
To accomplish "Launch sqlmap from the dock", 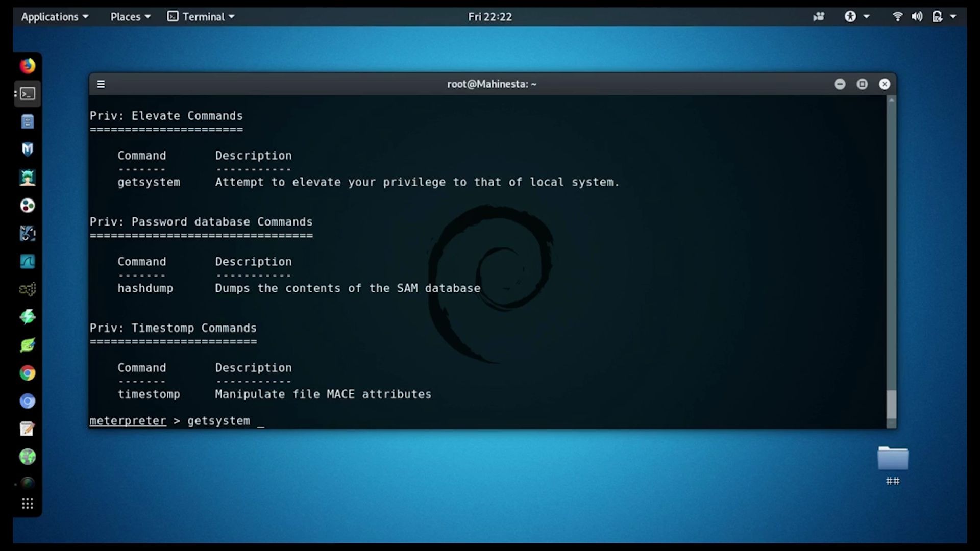I will pyautogui.click(x=28, y=289).
